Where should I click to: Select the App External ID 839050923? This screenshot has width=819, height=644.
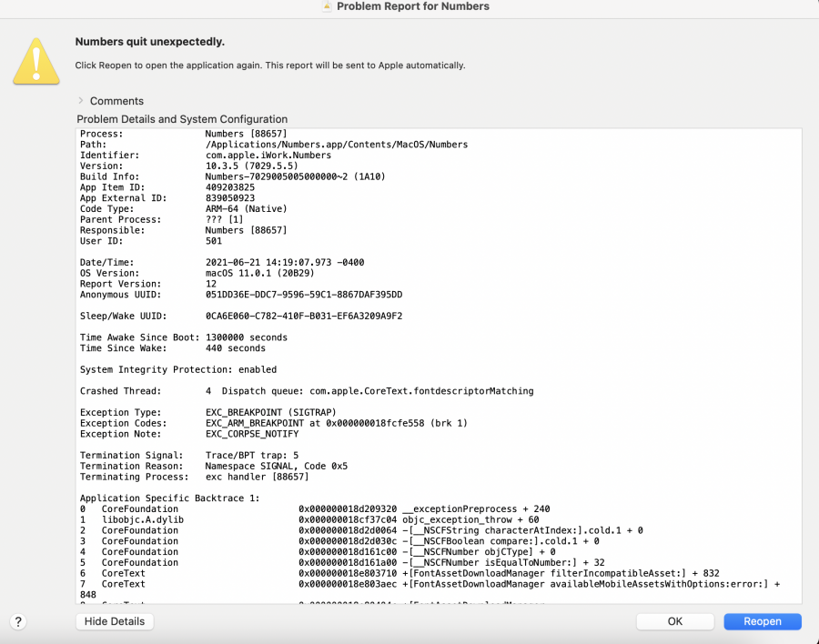point(230,198)
